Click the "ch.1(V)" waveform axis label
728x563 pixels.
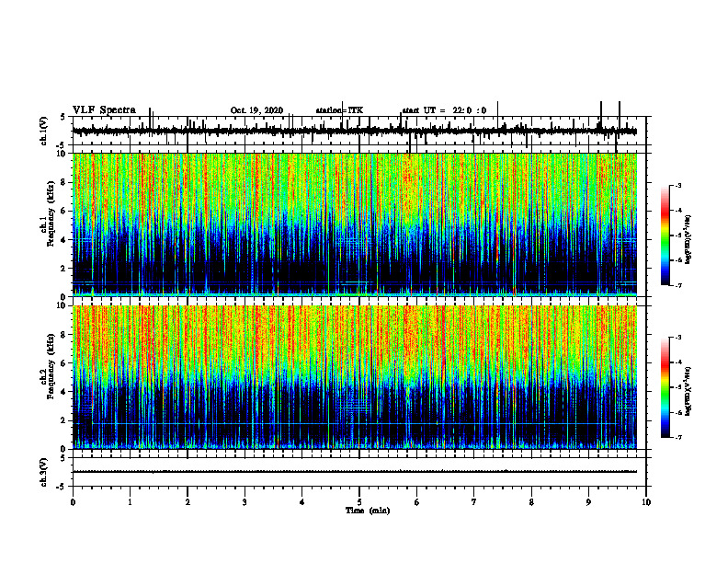pos(44,131)
